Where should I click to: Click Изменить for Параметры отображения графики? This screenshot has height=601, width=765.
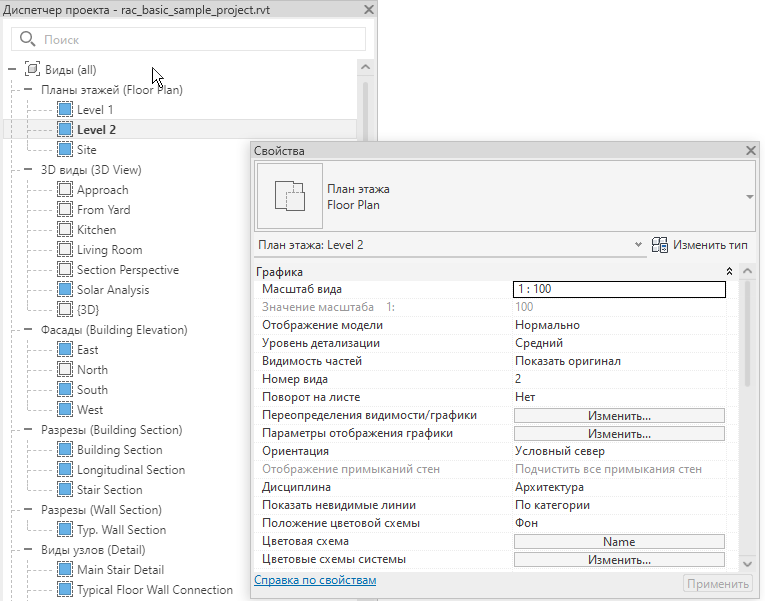coord(619,434)
